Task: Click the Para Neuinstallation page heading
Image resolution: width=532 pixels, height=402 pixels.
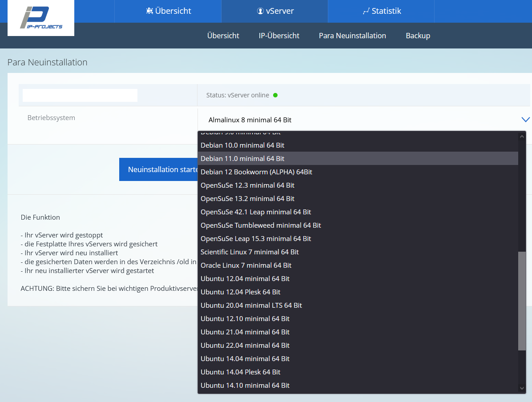Action: pos(48,62)
